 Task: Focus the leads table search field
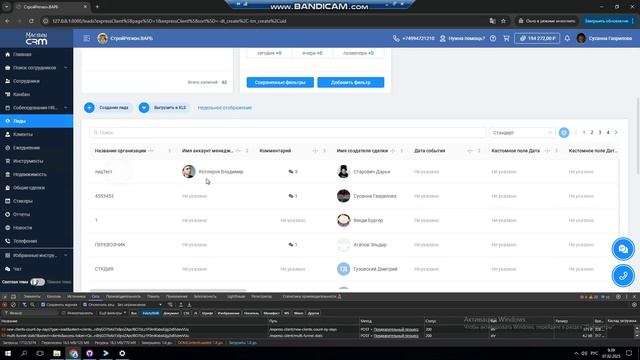click(x=288, y=133)
